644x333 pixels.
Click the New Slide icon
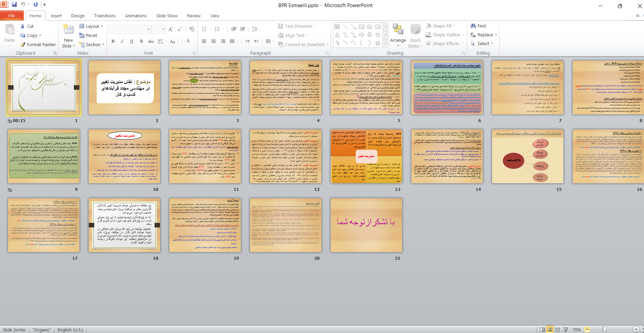[68, 30]
